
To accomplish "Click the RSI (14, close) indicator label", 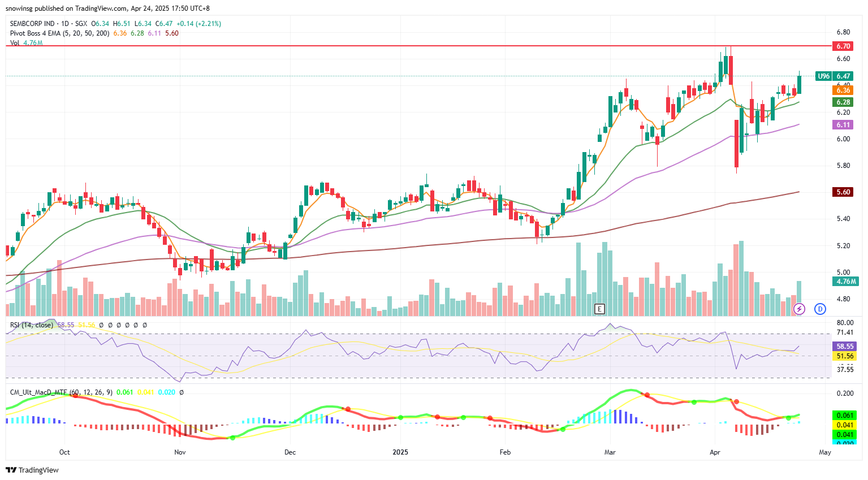I will (x=32, y=325).
